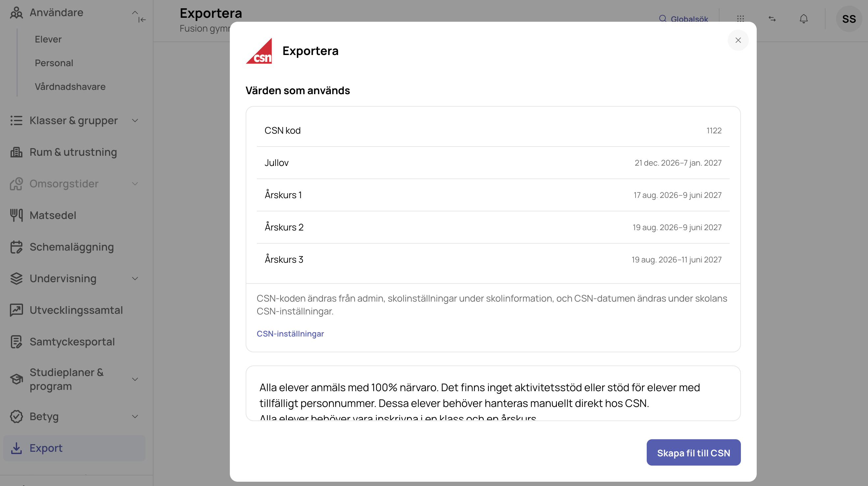Click the switch arrows icon in header
Viewport: 868px width, 486px height.
pyautogui.click(x=772, y=19)
